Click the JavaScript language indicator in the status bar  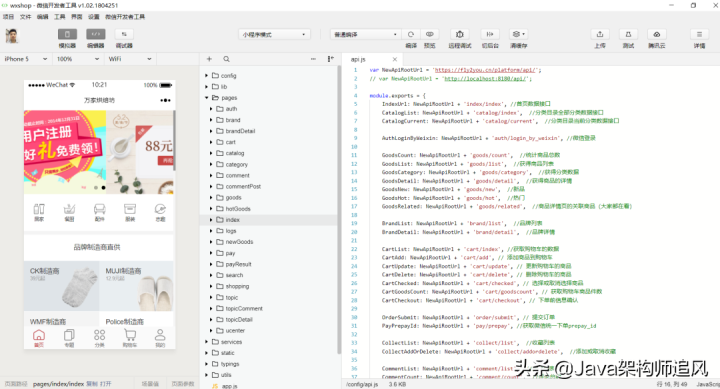tap(708, 384)
